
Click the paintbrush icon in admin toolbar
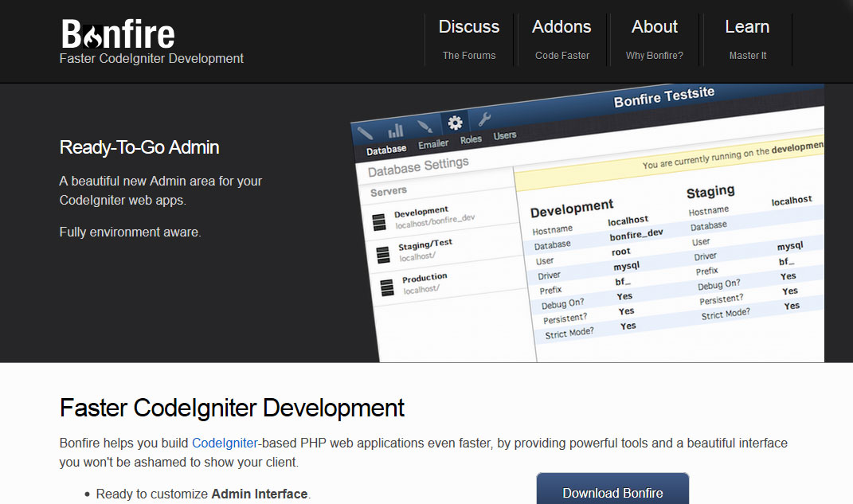425,126
